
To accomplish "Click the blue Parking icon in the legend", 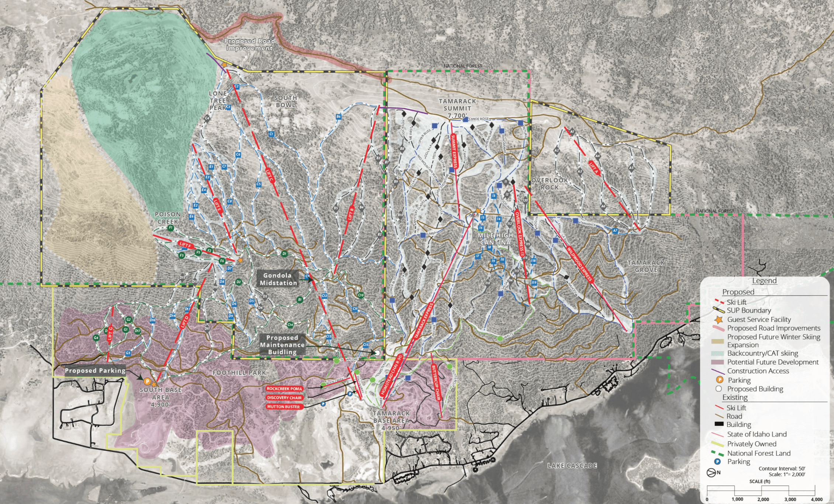I will (718, 461).
